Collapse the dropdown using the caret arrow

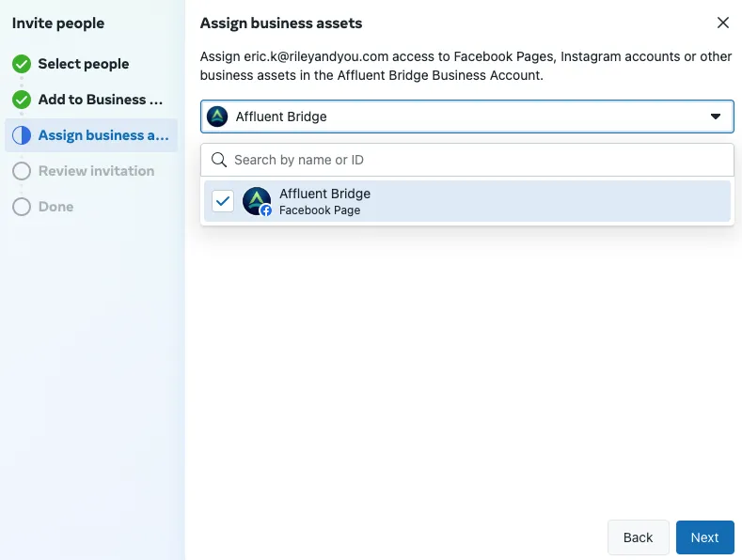click(x=716, y=117)
